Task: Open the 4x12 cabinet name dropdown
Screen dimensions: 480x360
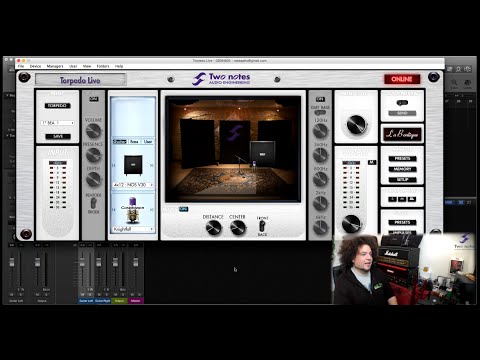Action: (133, 185)
